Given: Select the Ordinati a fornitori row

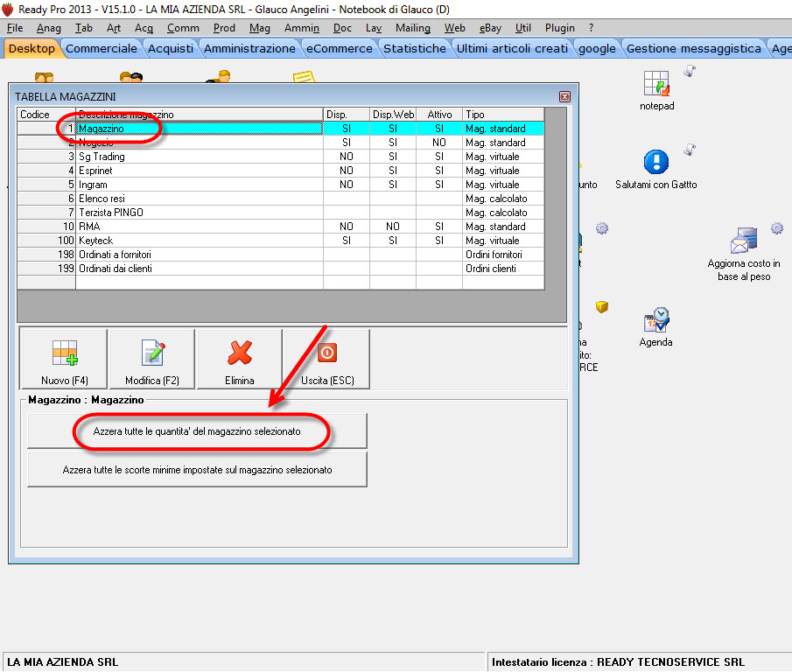Looking at the screenshot, I should point(281,255).
